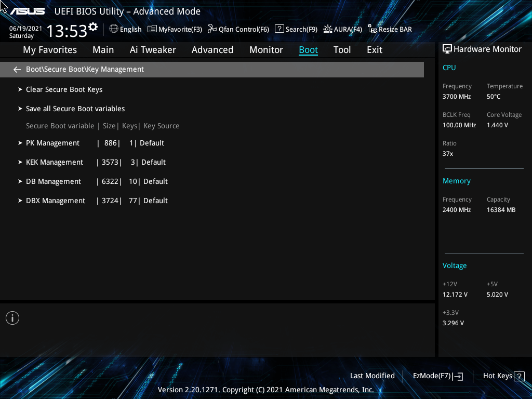Open the BIOS Search function

(296, 29)
